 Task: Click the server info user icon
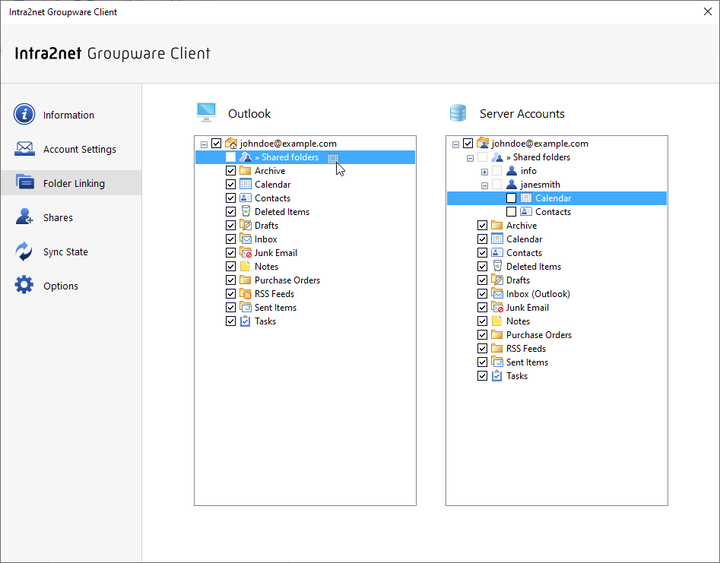click(x=511, y=171)
